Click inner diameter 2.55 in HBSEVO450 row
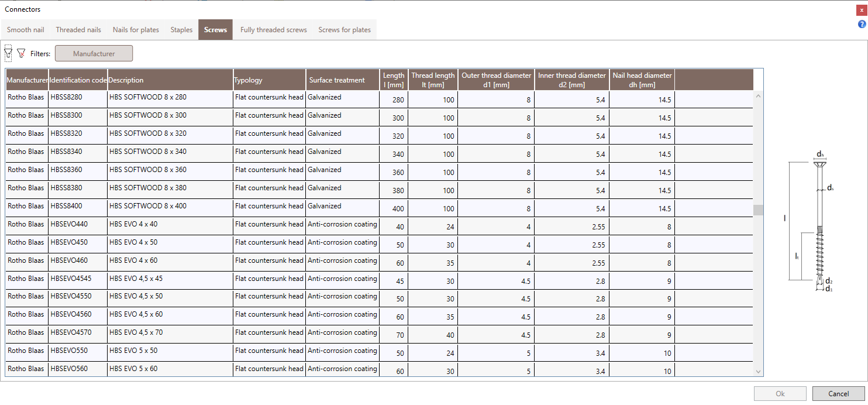This screenshot has width=868, height=405. point(571,245)
